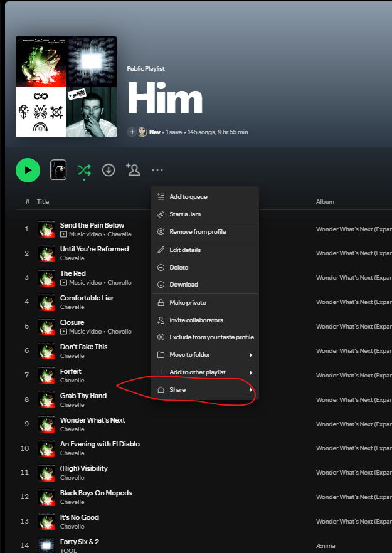Image resolution: width=392 pixels, height=553 pixels.
Task: Toggle smart shuffle on the playlist
Action: click(x=84, y=171)
